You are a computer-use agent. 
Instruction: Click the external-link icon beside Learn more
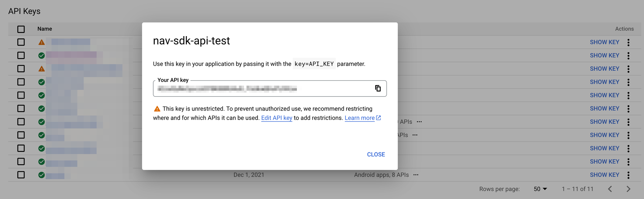[378, 118]
